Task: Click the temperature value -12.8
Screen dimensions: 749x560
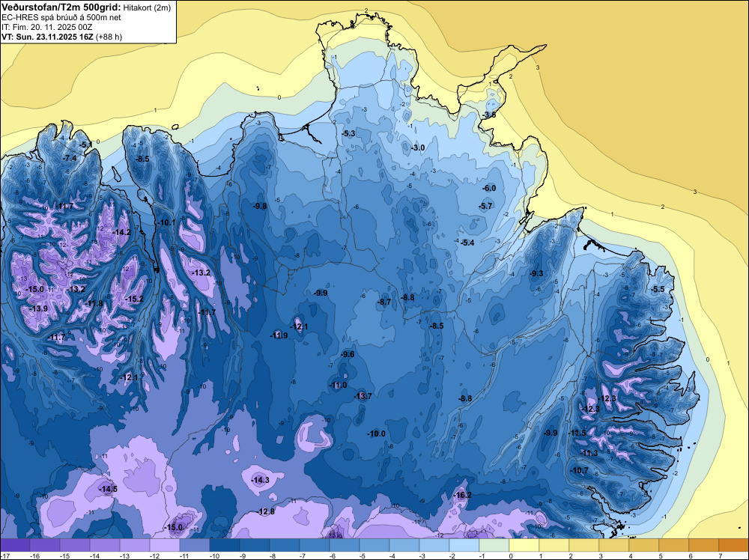Action: [266, 512]
